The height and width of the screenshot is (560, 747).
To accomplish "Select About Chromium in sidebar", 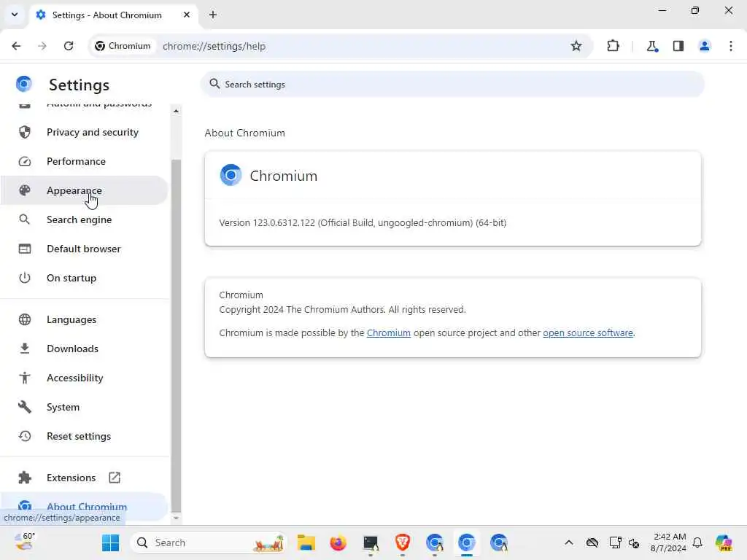I will (x=84, y=507).
